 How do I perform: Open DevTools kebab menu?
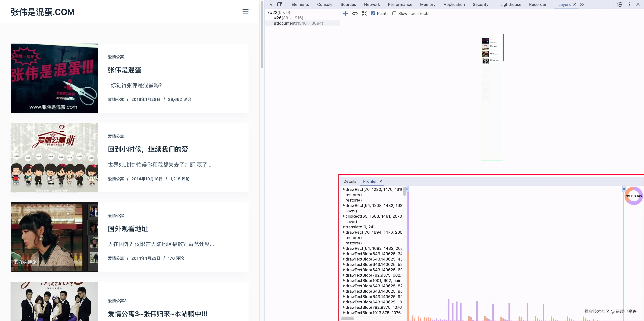629,5
